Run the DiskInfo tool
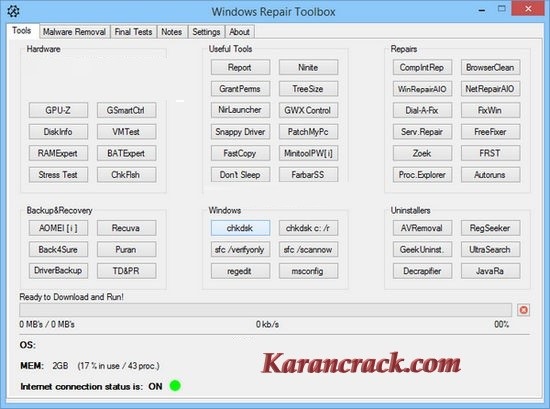 click(58, 132)
